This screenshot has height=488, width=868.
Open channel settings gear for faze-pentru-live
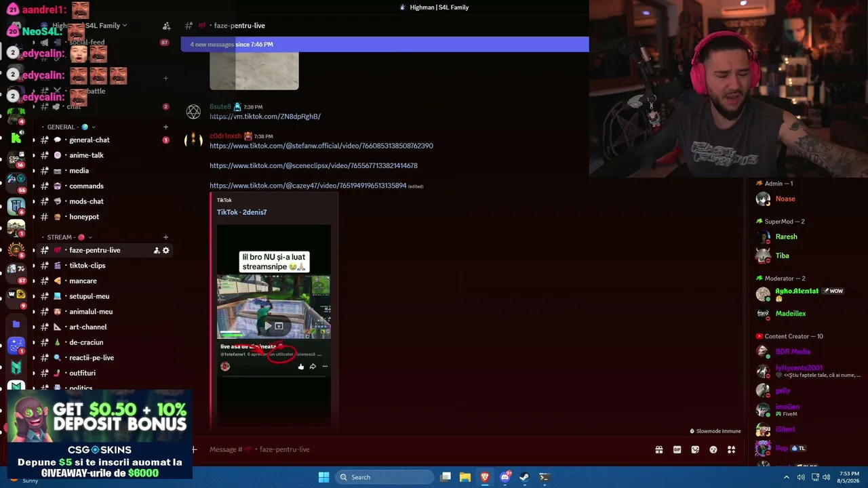click(166, 250)
